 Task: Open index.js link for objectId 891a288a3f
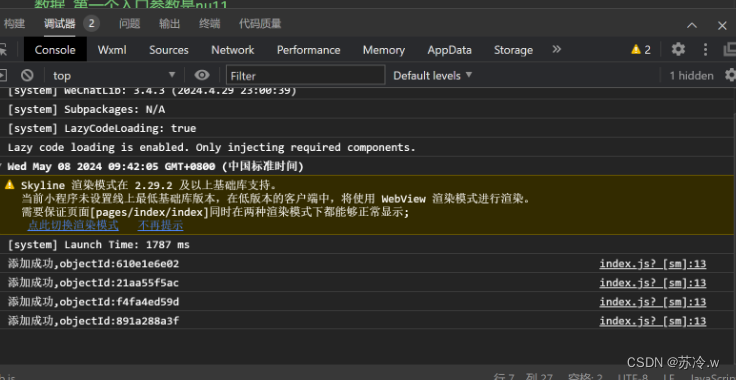[653, 321]
